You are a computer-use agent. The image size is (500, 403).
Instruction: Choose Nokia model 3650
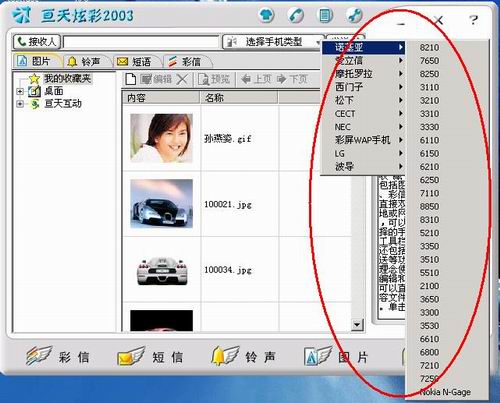click(x=447, y=299)
